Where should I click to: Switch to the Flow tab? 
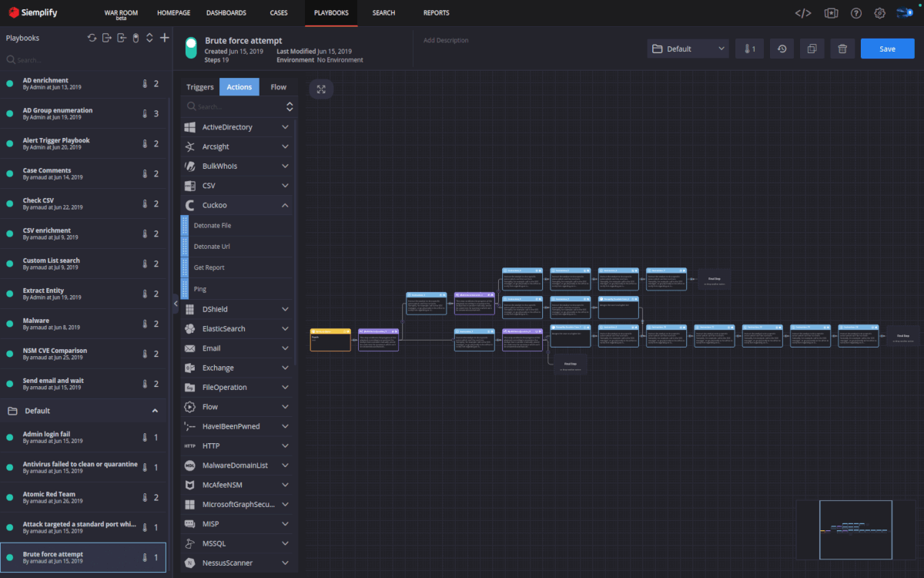[278, 87]
